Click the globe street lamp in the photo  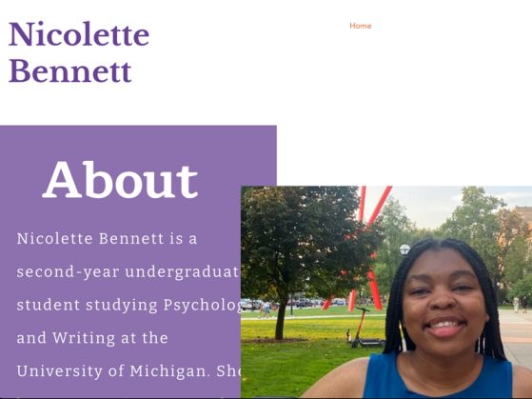[x=404, y=249]
